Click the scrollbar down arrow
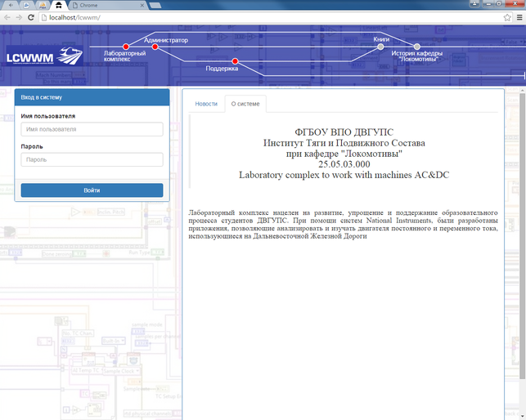This screenshot has width=526, height=420. [522, 417]
